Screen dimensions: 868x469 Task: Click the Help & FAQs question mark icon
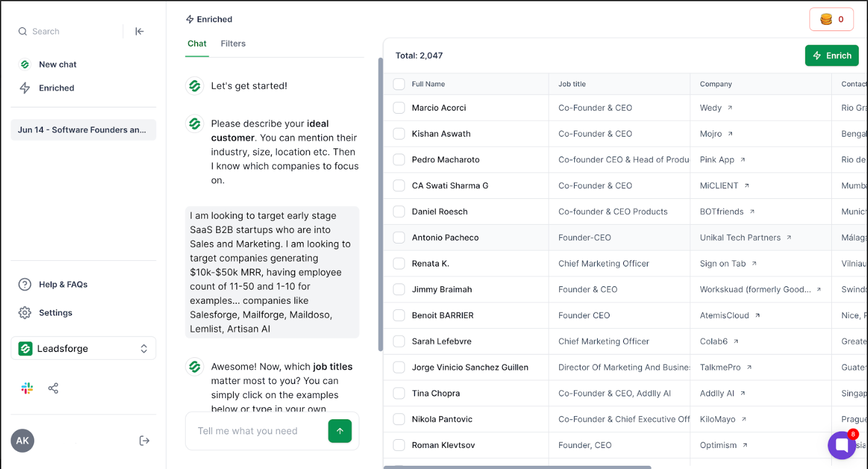coord(25,285)
